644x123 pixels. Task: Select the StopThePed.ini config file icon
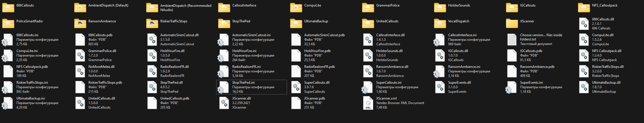223,87
